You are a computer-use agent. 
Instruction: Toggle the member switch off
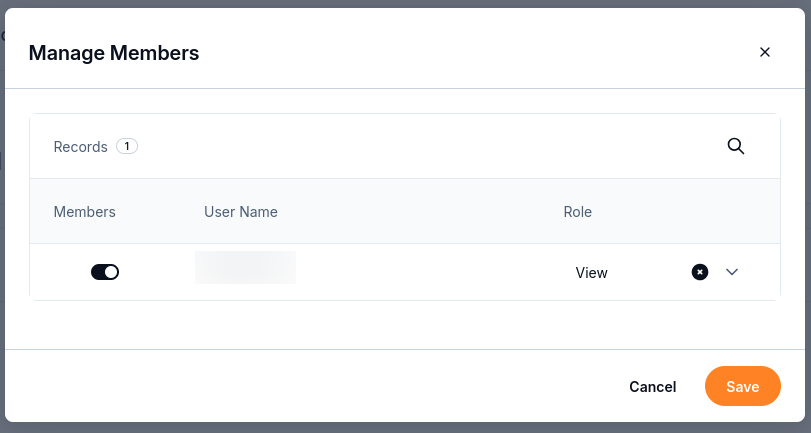[105, 272]
